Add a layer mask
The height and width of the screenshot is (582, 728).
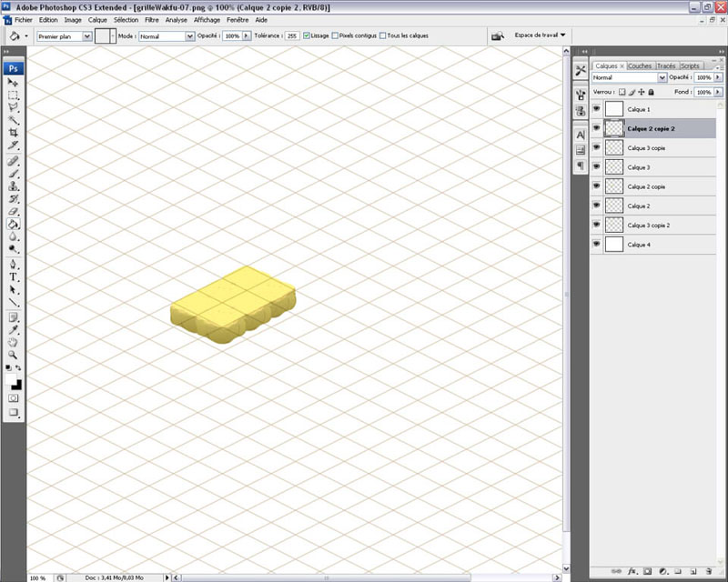pos(647,571)
